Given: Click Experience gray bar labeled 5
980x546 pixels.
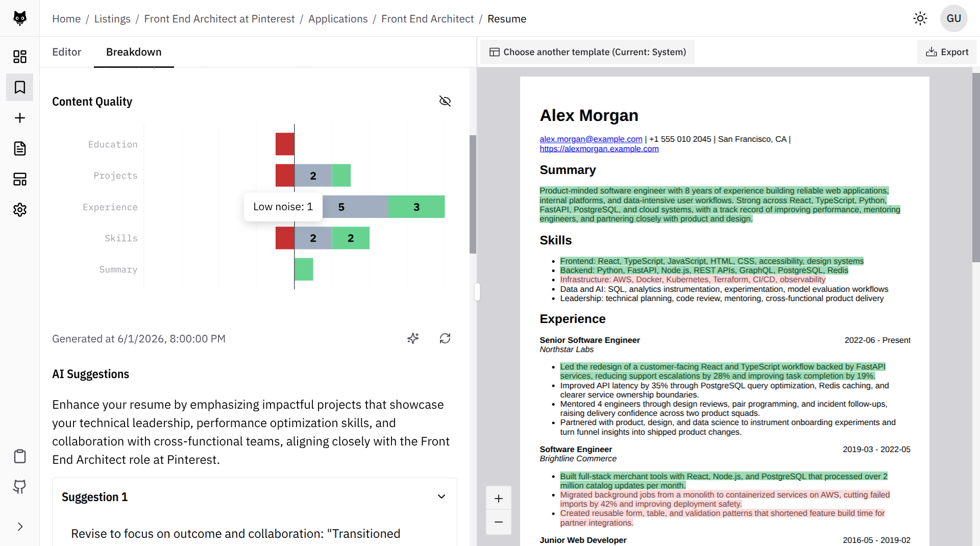Looking at the screenshot, I should [x=355, y=207].
